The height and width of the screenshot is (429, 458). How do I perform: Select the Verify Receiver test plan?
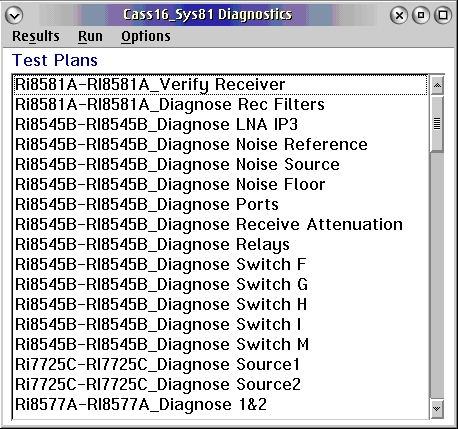coord(221,85)
